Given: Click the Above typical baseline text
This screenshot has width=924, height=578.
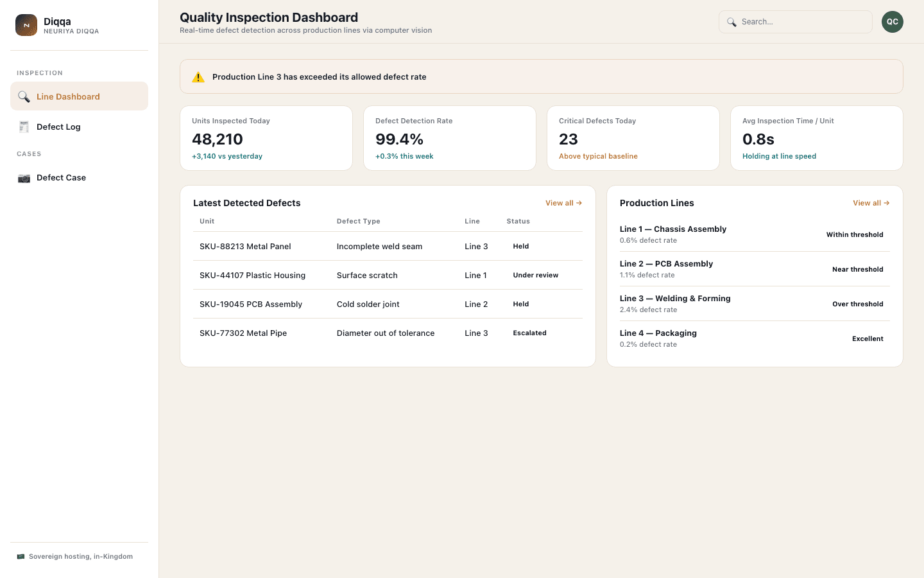Looking at the screenshot, I should pos(598,157).
